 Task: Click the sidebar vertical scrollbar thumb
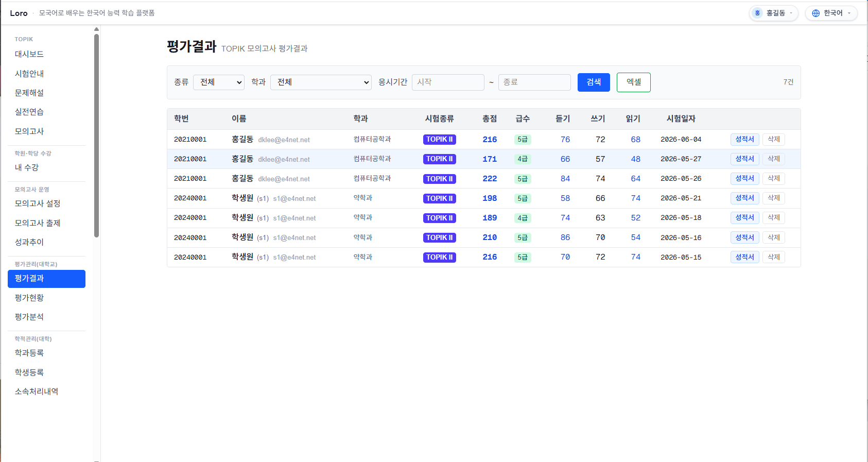[x=96, y=135]
